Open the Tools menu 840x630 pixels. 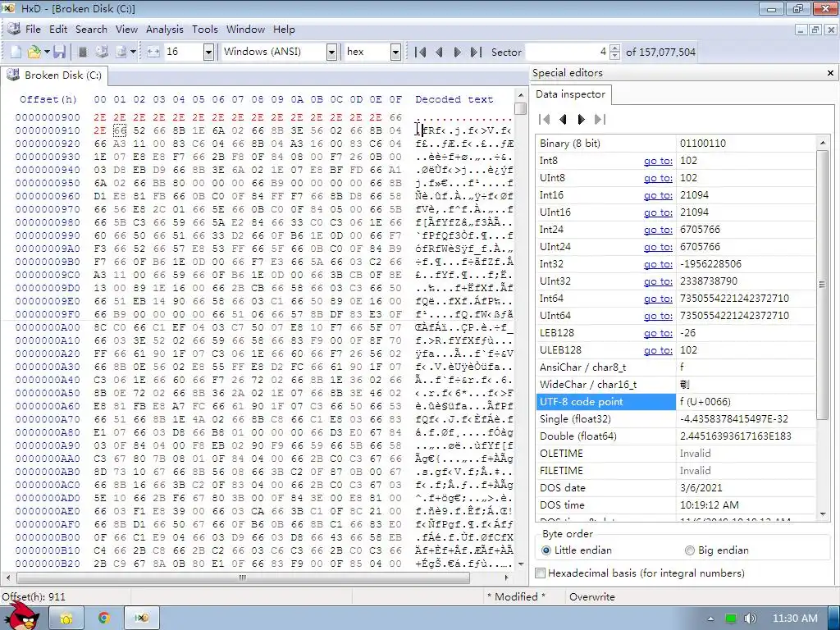(x=204, y=30)
